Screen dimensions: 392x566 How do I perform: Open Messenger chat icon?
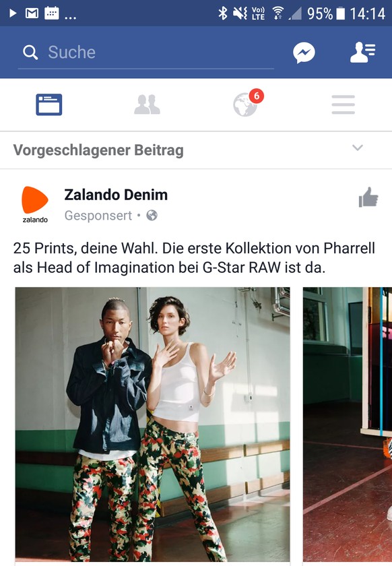coord(304,53)
